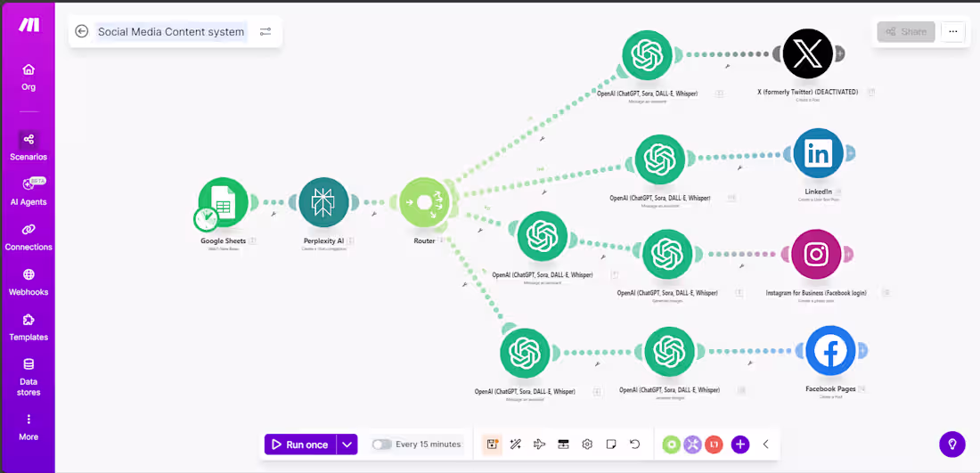Click the Make logo in sidebar
Image resolution: width=980 pixels, height=473 pixels.
[29, 26]
